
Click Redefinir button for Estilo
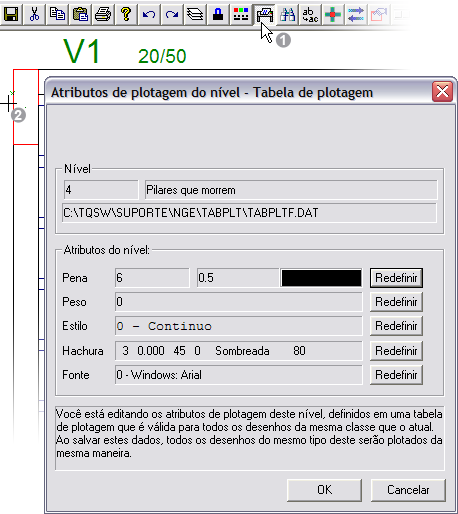click(x=396, y=326)
